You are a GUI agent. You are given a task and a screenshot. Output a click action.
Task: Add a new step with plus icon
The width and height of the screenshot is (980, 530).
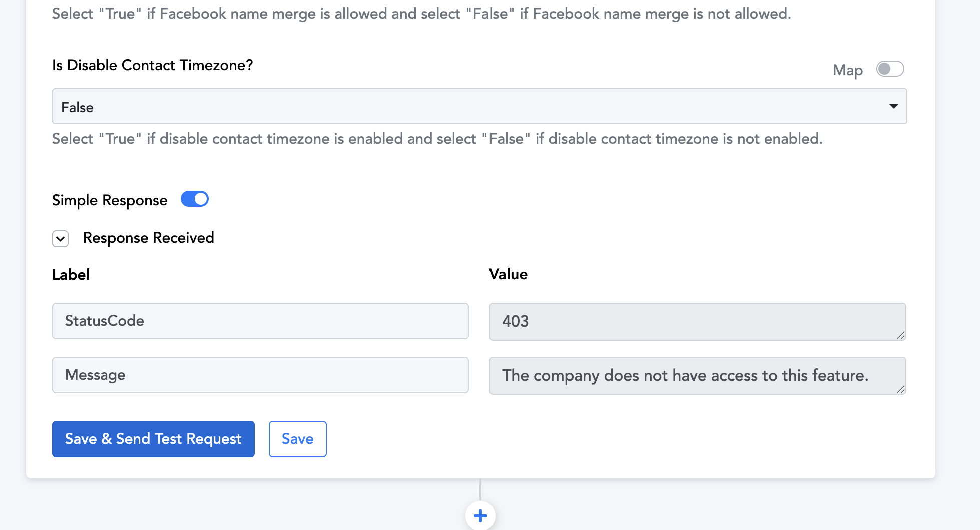click(x=480, y=515)
